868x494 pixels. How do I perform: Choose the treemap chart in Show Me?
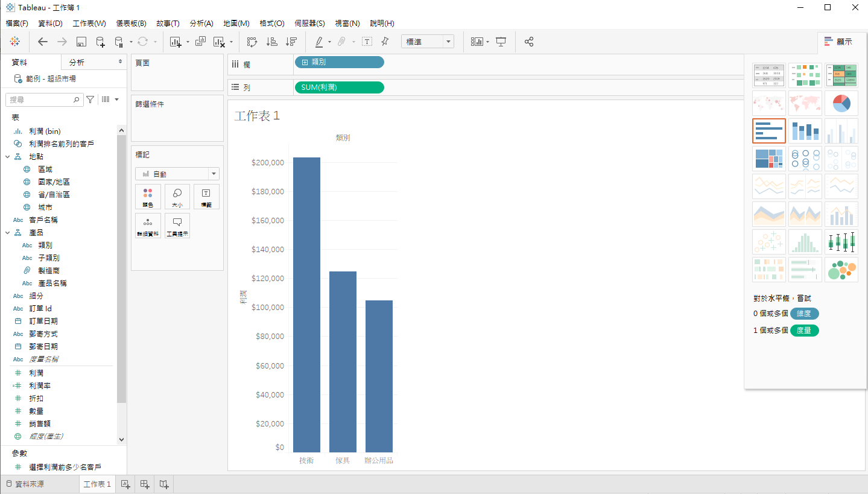(768, 159)
